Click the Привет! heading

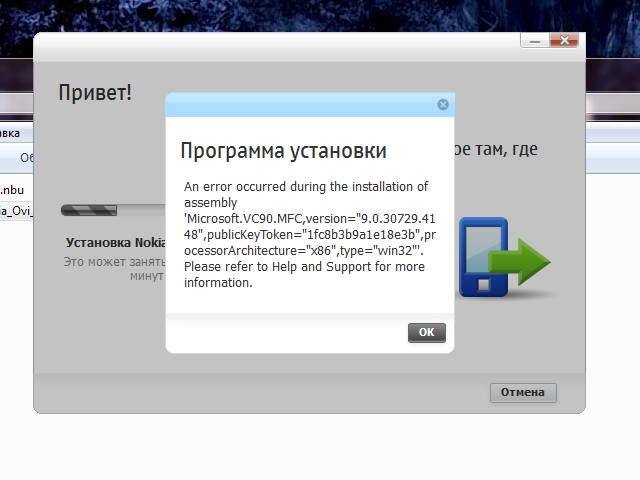point(95,93)
